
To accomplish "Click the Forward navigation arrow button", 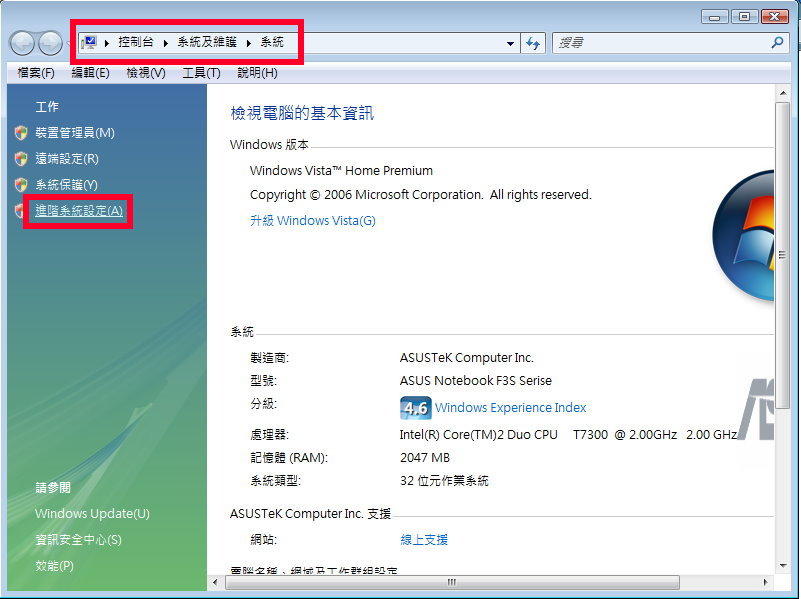I will pyautogui.click(x=51, y=43).
